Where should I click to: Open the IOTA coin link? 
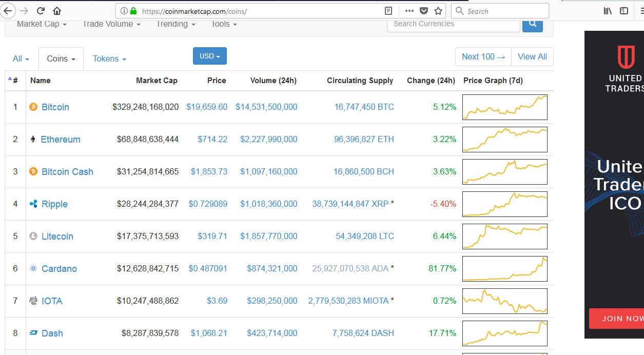tap(52, 301)
